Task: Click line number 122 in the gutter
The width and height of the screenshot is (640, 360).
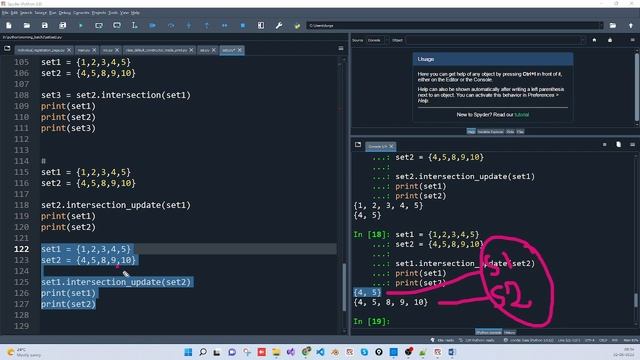Action: 21,249
